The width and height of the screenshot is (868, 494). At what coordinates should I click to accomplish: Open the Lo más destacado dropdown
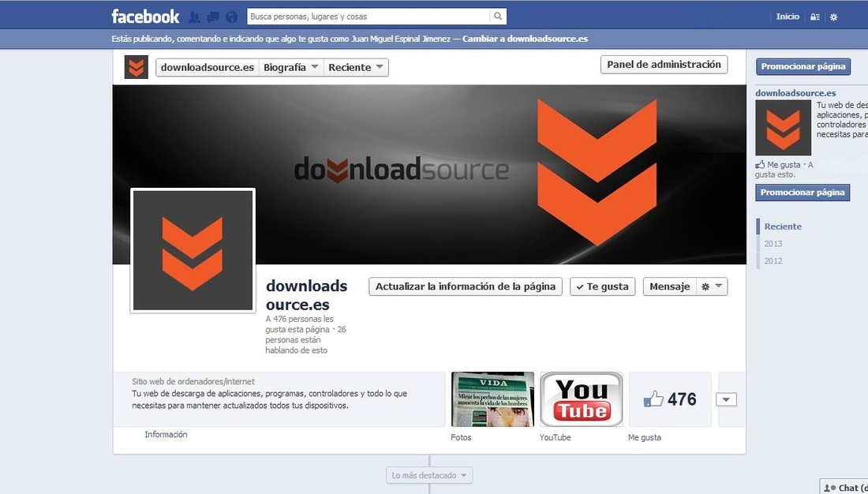(x=429, y=475)
